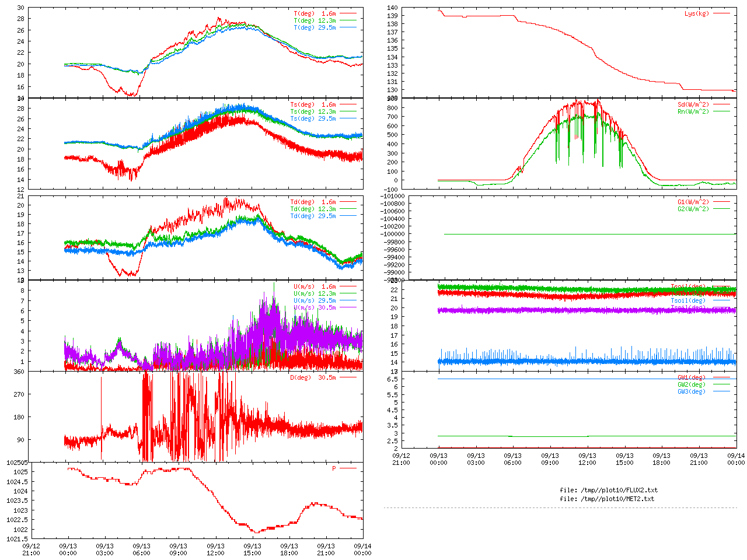Select the Td(deg) 1.6m legend label
Viewport: 747px width, 560px height.
313,202
